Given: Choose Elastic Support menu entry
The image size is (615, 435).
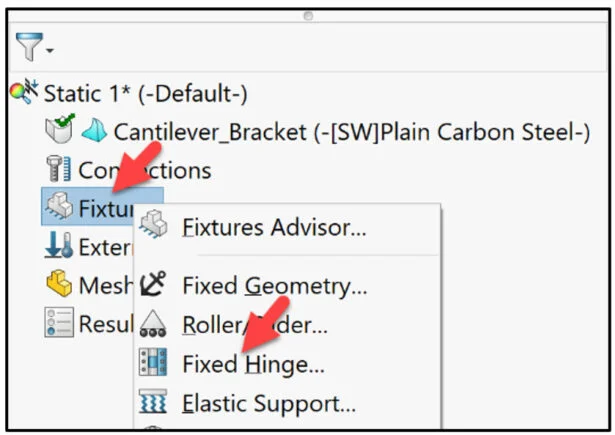Looking at the screenshot, I should point(269,404).
